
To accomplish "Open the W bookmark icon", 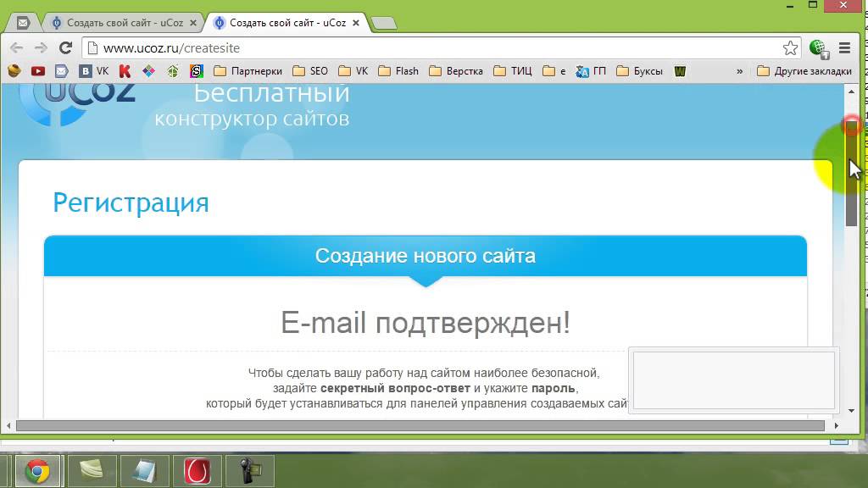I will 680,71.
